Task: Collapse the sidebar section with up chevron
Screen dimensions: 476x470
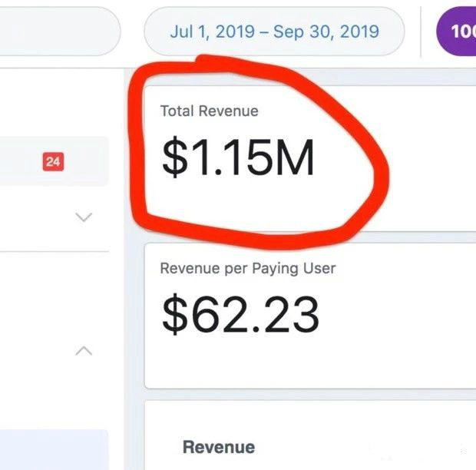Action: coord(84,351)
